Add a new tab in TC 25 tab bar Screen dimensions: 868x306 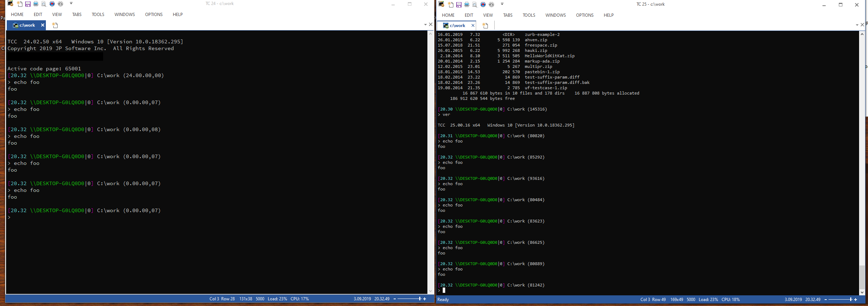[x=485, y=26]
